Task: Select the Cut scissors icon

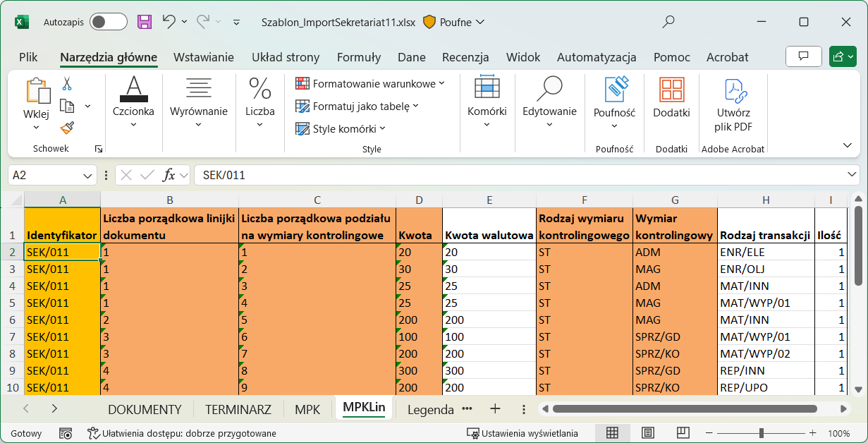Action: pyautogui.click(x=67, y=84)
